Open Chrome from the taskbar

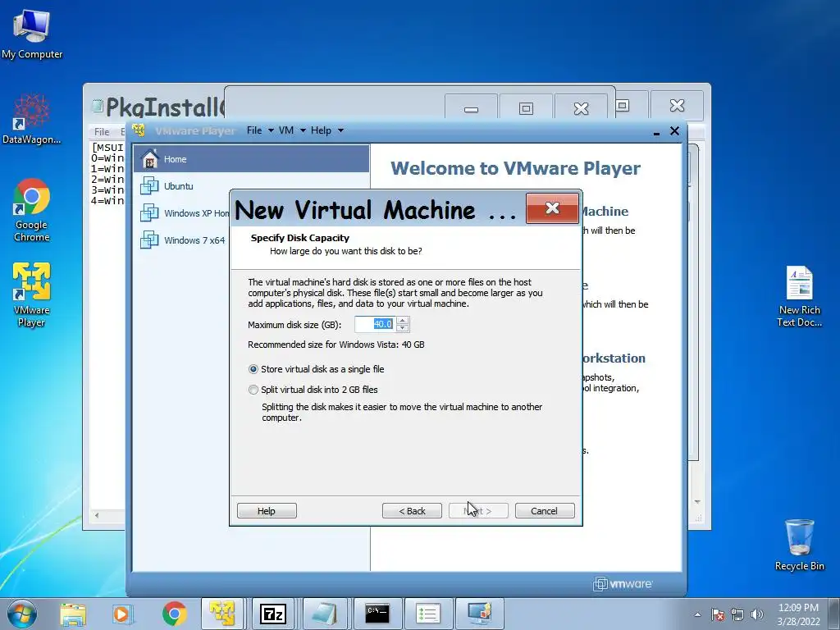point(174,614)
